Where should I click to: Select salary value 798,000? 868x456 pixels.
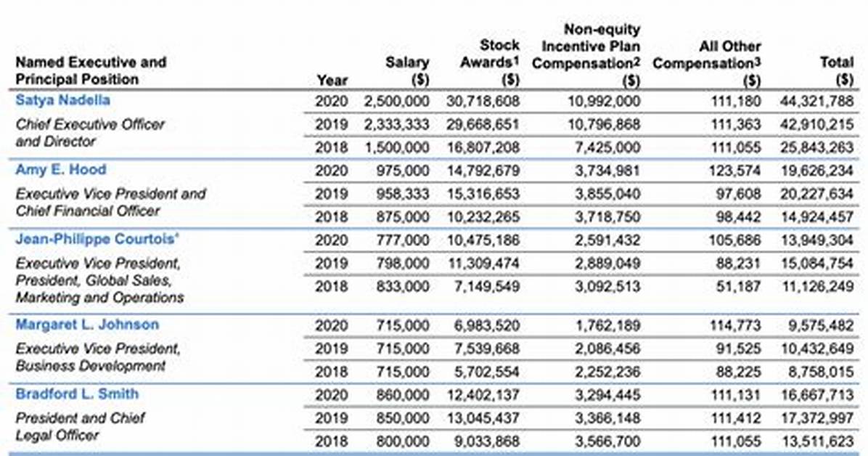[x=403, y=263]
